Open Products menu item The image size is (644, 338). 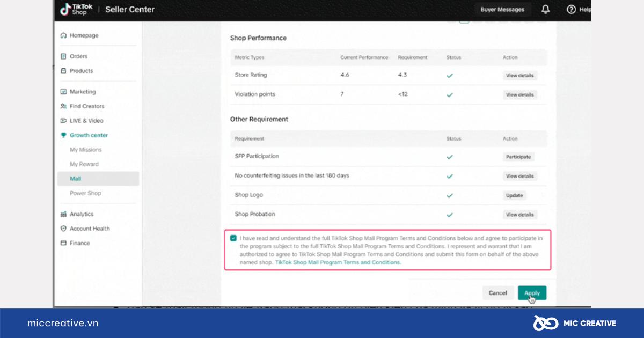pyautogui.click(x=81, y=71)
